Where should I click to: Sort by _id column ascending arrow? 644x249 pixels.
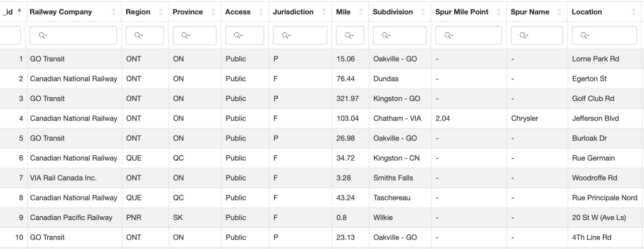tap(20, 10)
